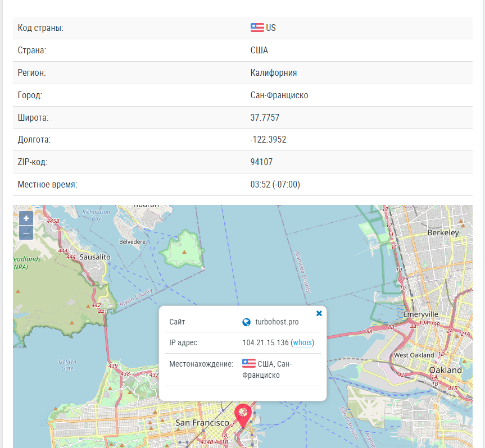Open the whois link for 104.21.15.136

pyautogui.click(x=302, y=342)
